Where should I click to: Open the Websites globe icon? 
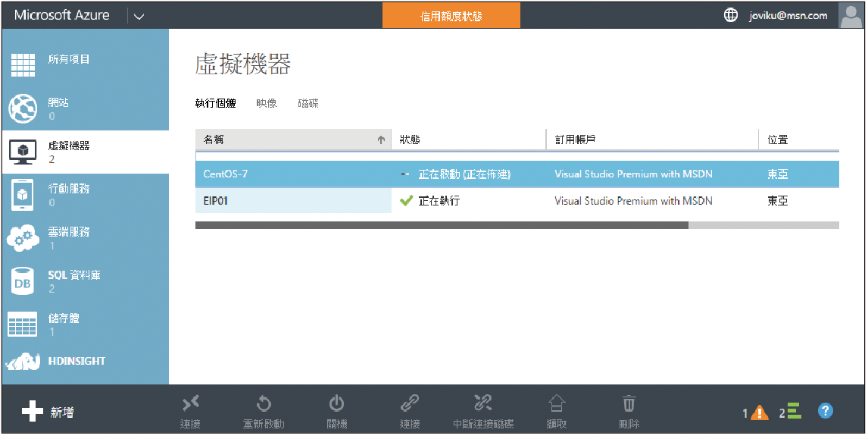pyautogui.click(x=23, y=108)
